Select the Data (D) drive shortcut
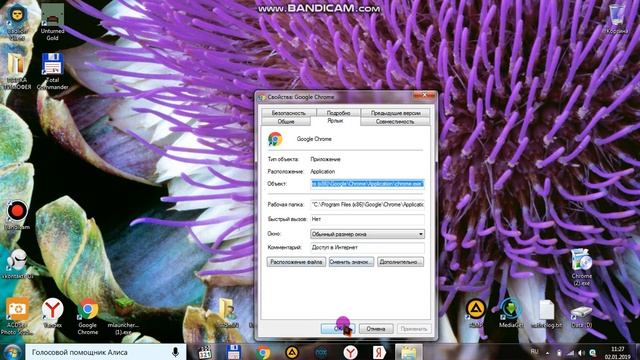The width and height of the screenshot is (640, 360). (581, 317)
